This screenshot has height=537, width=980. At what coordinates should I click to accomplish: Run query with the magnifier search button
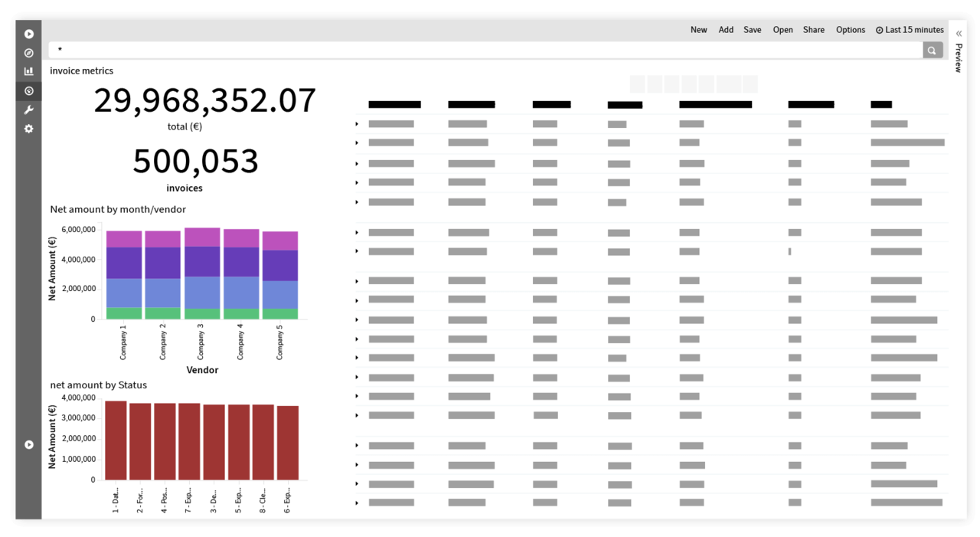click(x=932, y=51)
